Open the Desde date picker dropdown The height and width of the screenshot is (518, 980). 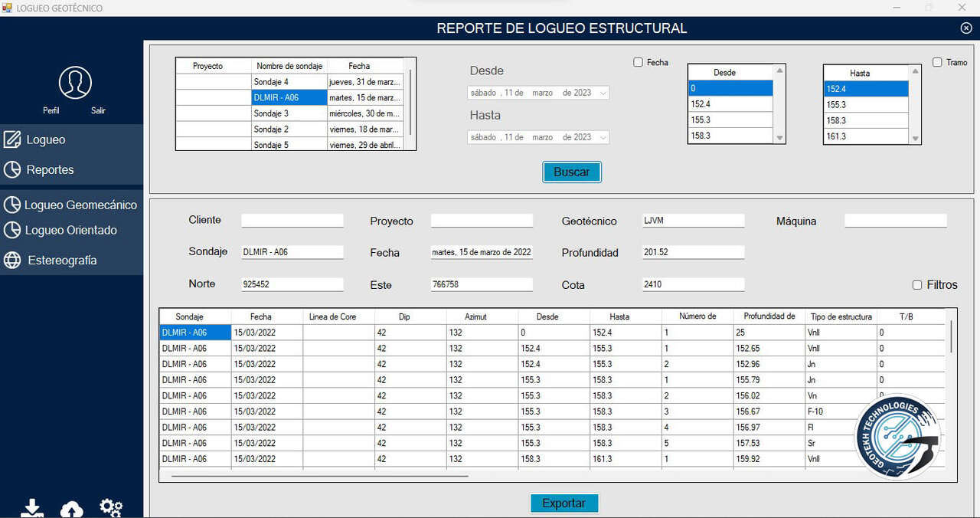[603, 93]
